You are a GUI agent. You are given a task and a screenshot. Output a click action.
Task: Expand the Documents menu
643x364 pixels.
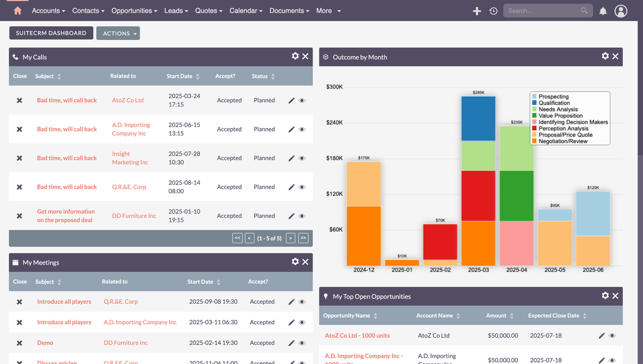pos(290,11)
